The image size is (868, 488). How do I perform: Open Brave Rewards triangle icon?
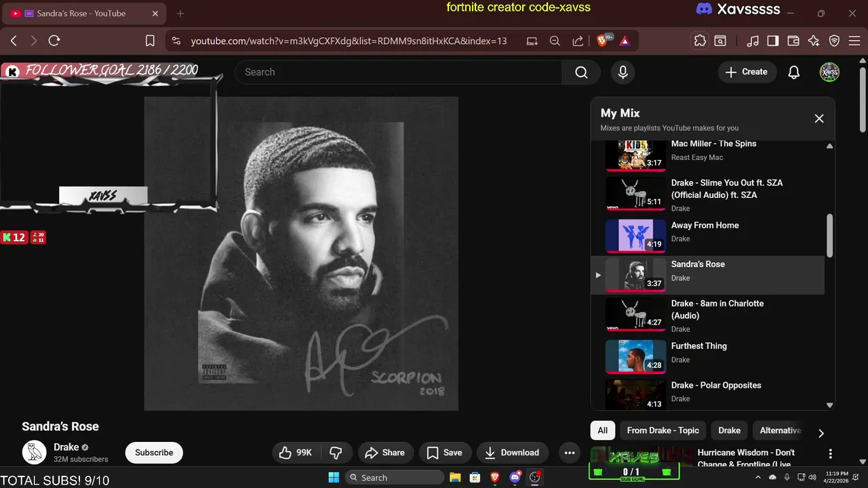(x=625, y=41)
